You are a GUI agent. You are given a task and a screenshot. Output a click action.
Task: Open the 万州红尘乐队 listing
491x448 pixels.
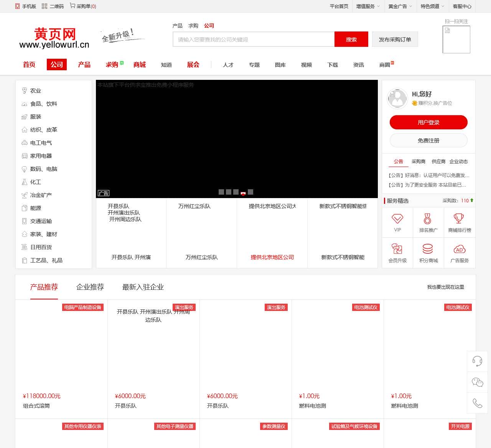pos(202,233)
